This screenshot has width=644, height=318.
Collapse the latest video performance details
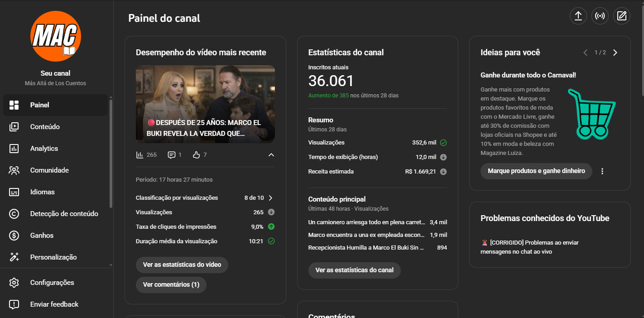271,155
